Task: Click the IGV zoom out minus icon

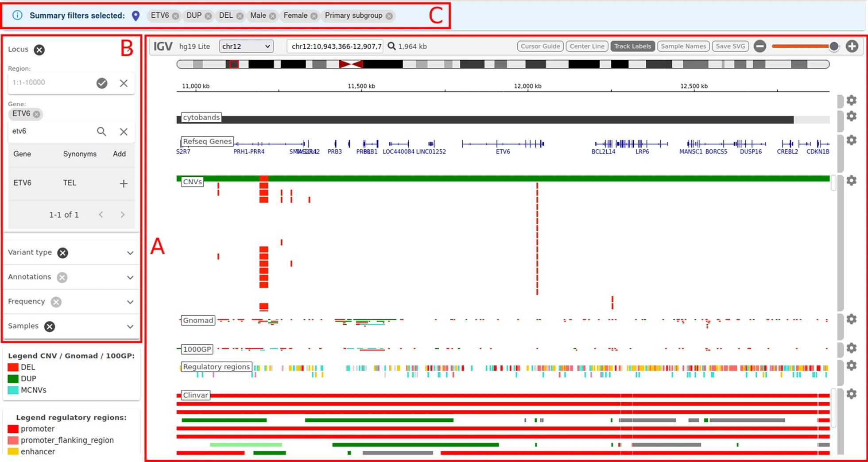Action: 760,46
